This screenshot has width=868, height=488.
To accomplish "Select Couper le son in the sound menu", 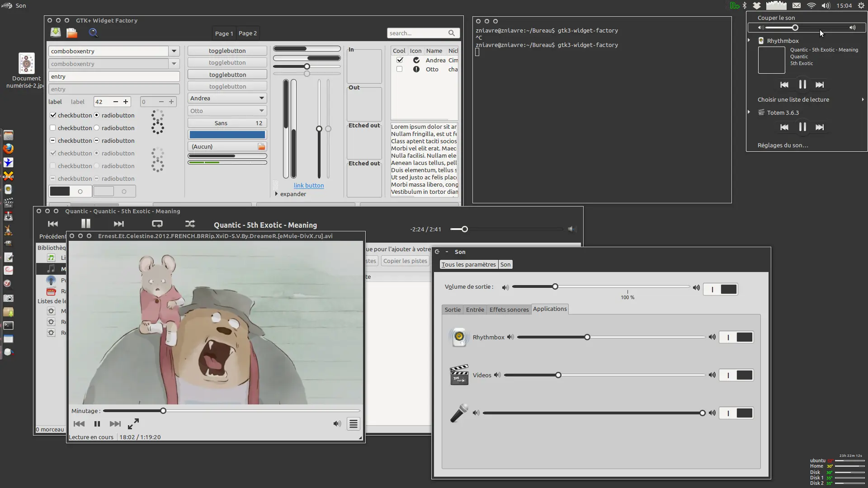I will point(776,18).
